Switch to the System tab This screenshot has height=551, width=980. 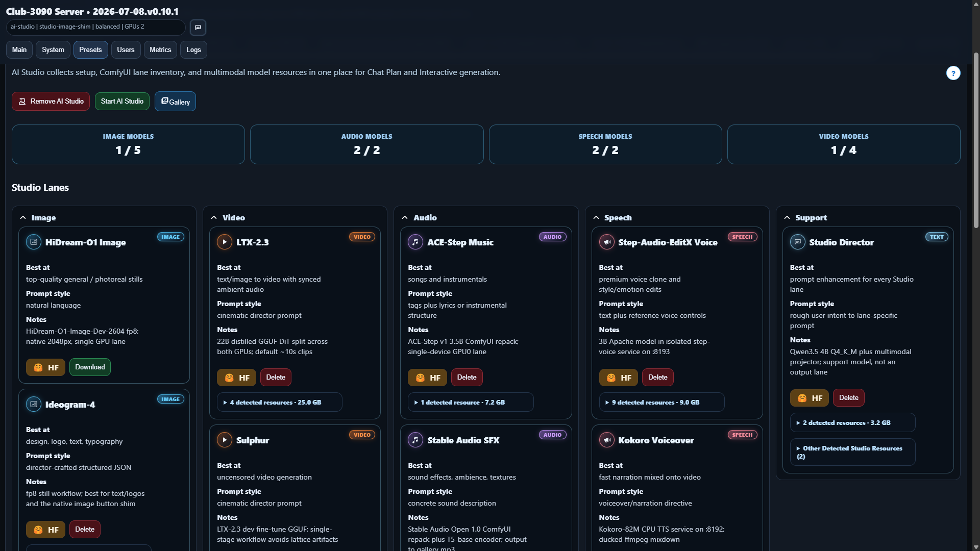click(x=53, y=50)
